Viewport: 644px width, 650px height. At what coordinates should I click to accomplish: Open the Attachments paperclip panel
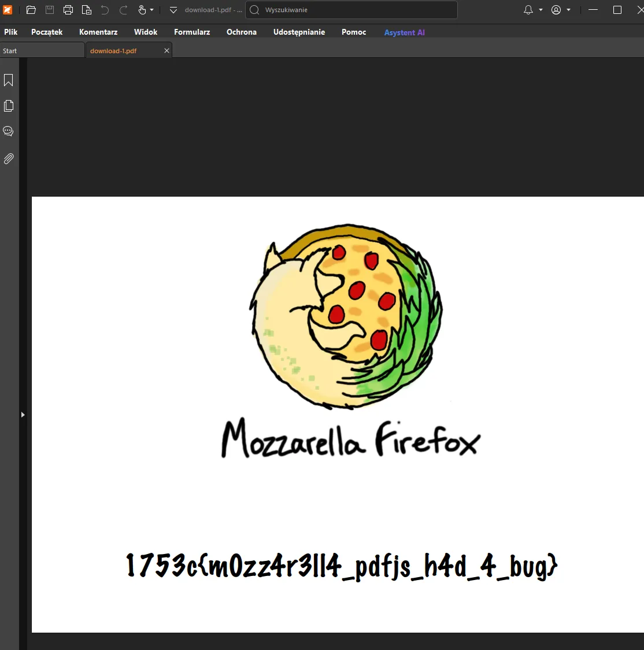(8, 158)
